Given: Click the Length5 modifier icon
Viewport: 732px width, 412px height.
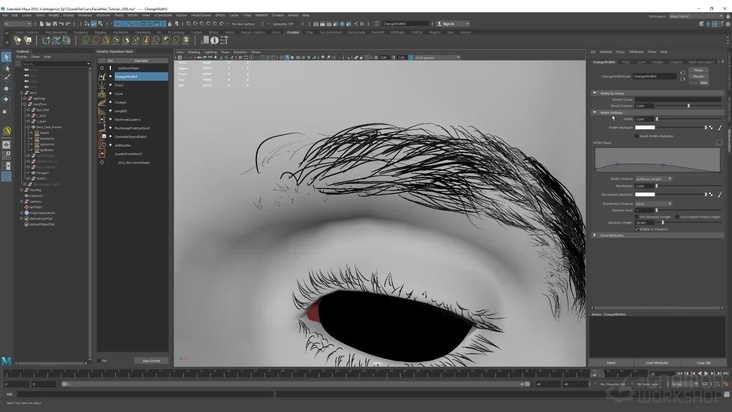Looking at the screenshot, I should 102,111.
